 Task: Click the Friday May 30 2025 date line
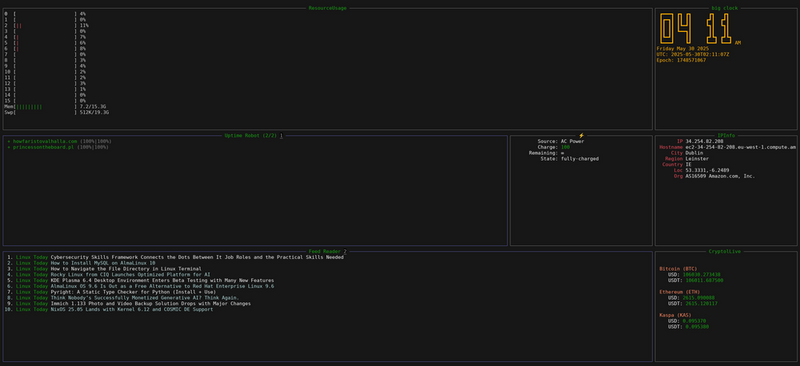(x=682, y=49)
